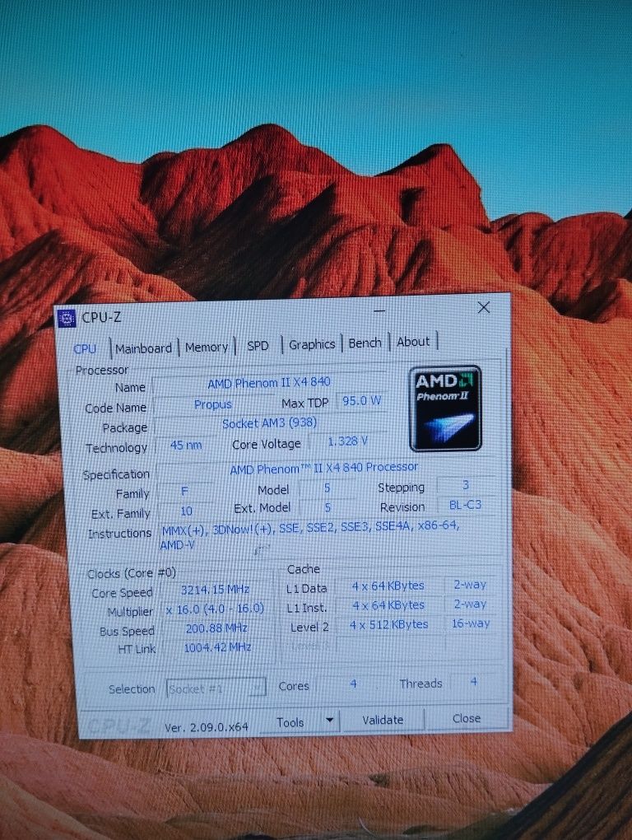The image size is (632, 840).
Task: Open the Mainboard tab
Action: (143, 348)
